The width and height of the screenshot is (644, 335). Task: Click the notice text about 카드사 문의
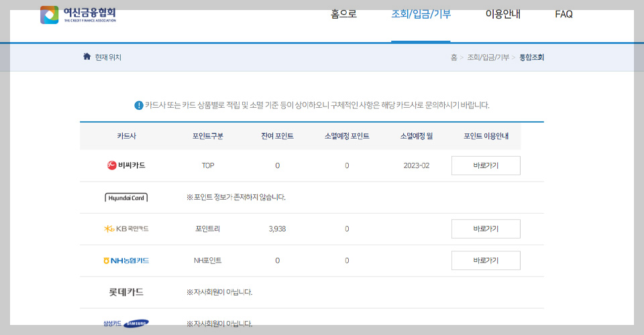click(317, 105)
